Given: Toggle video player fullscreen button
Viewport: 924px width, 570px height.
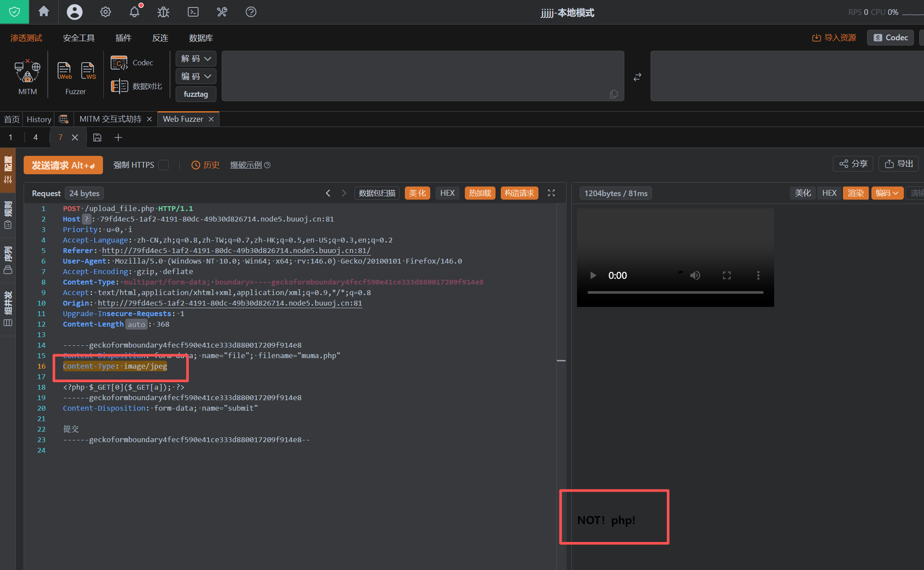Looking at the screenshot, I should pyautogui.click(x=727, y=275).
